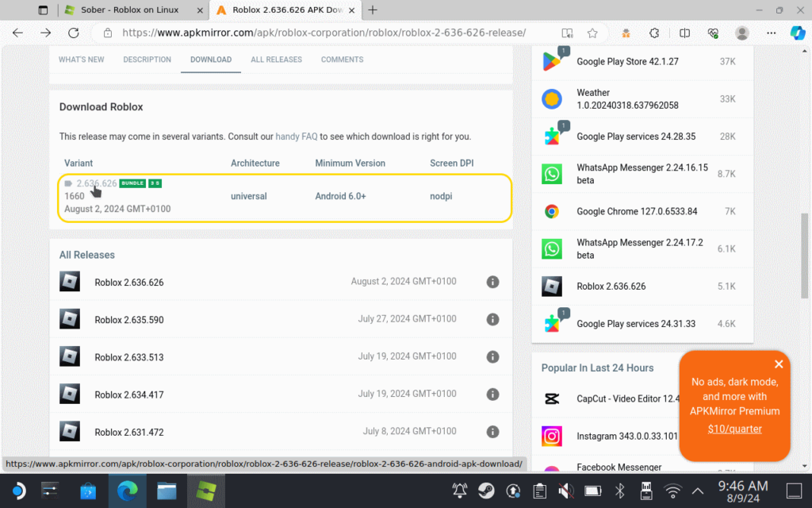Click Roblox 2.635.590 app thumbnail
Image resolution: width=812 pixels, height=508 pixels.
click(x=70, y=319)
